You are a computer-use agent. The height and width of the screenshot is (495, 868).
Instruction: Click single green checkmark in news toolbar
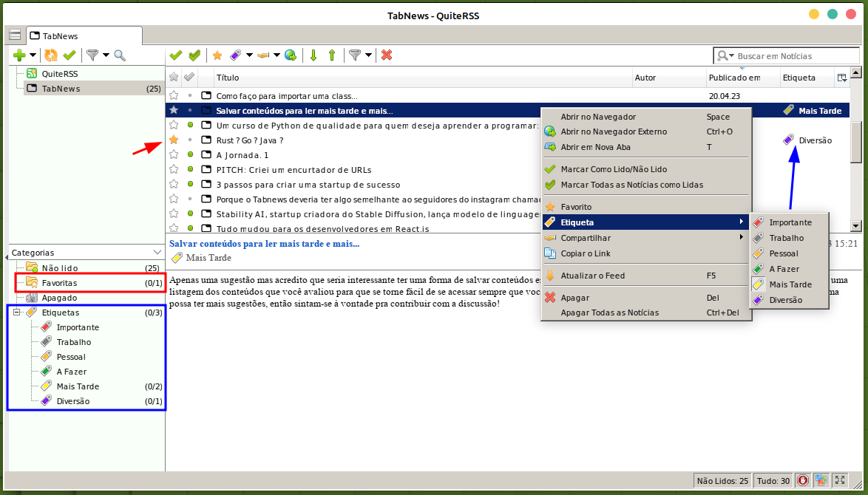click(176, 55)
